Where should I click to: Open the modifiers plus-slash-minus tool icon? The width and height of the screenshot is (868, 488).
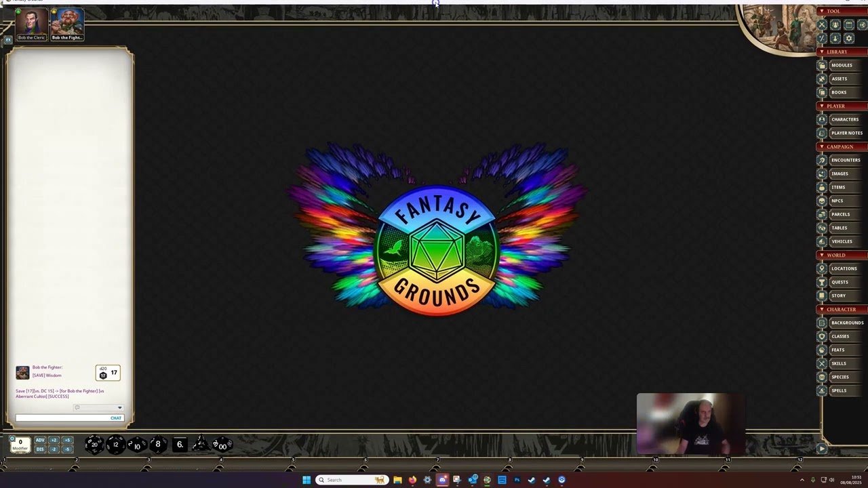point(822,38)
